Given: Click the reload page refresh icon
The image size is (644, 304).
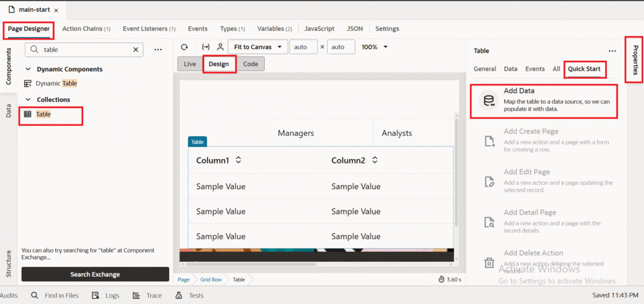Looking at the screenshot, I should [x=185, y=46].
